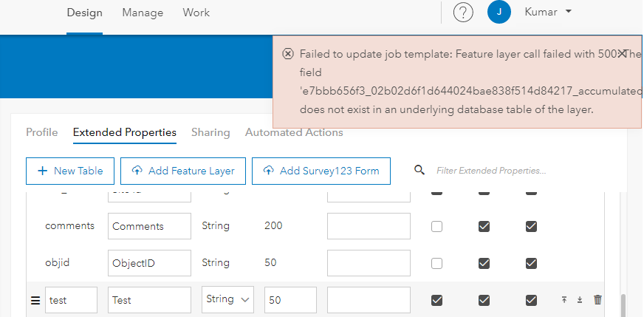This screenshot has height=317, width=644.
Task: Open the String type dropdown
Action: [x=227, y=299]
